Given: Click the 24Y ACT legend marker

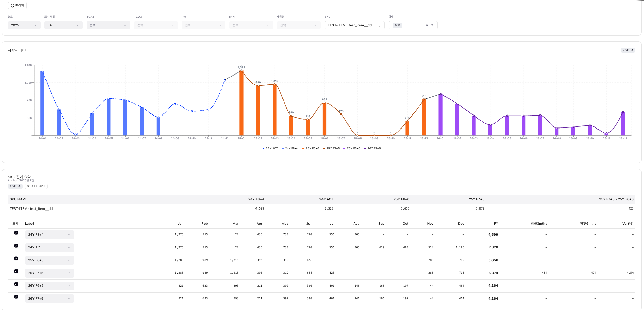Looking at the screenshot, I should [x=263, y=149].
